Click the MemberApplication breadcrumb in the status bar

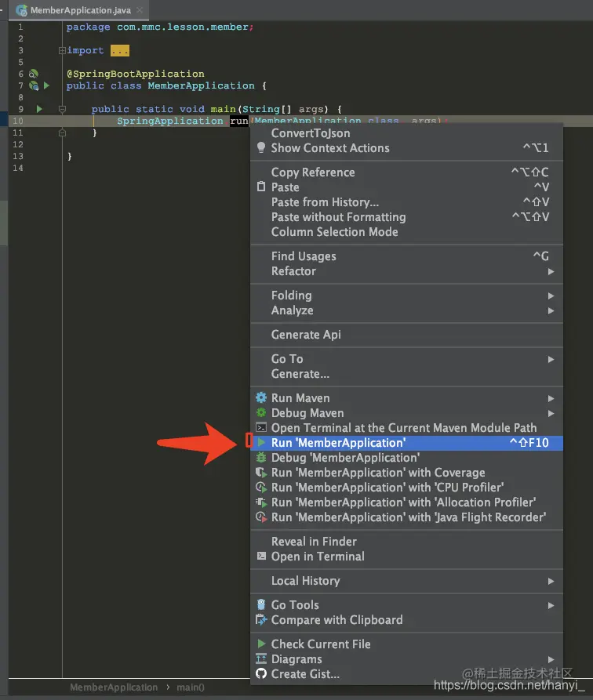pyautogui.click(x=114, y=687)
